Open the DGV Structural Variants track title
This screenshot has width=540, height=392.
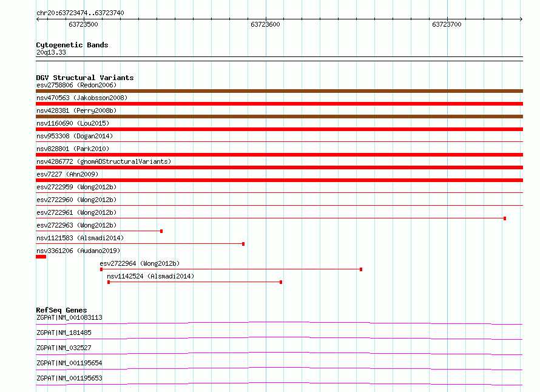tap(85, 78)
